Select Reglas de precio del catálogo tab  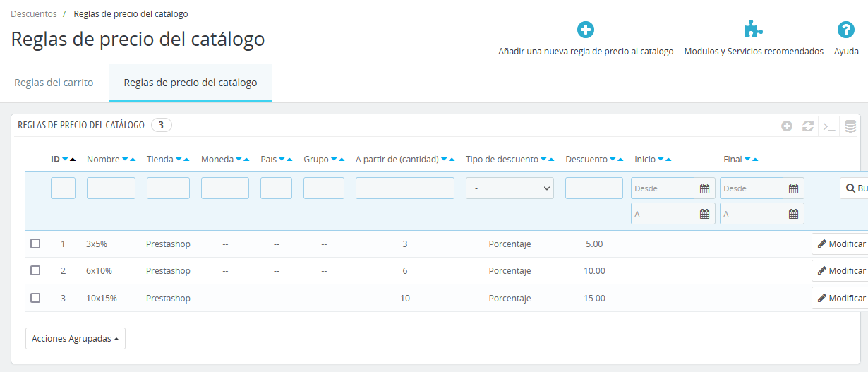click(x=191, y=83)
